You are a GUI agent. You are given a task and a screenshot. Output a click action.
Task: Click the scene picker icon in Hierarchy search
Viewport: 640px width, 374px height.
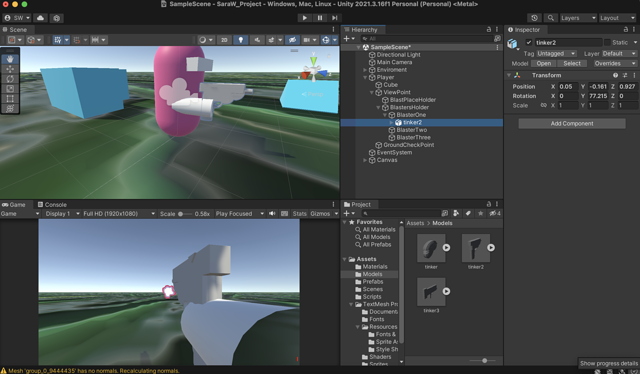click(x=497, y=38)
